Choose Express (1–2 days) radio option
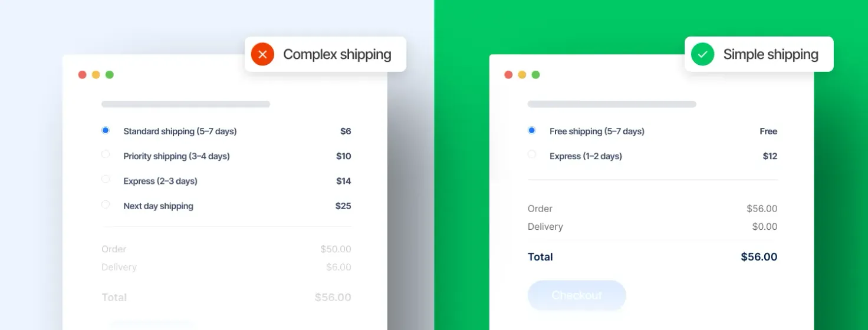This screenshot has width=868, height=330. (532, 154)
